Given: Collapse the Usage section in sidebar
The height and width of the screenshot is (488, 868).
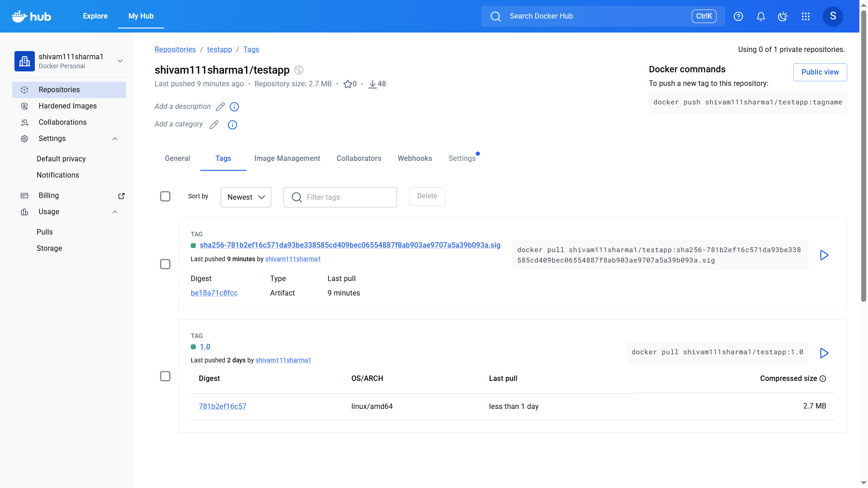Looking at the screenshot, I should click(114, 212).
